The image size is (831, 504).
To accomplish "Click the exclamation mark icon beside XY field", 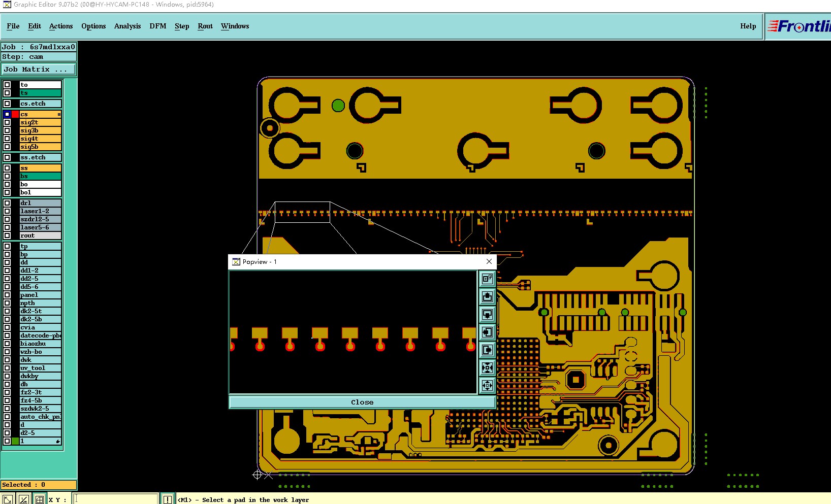I will [x=168, y=499].
